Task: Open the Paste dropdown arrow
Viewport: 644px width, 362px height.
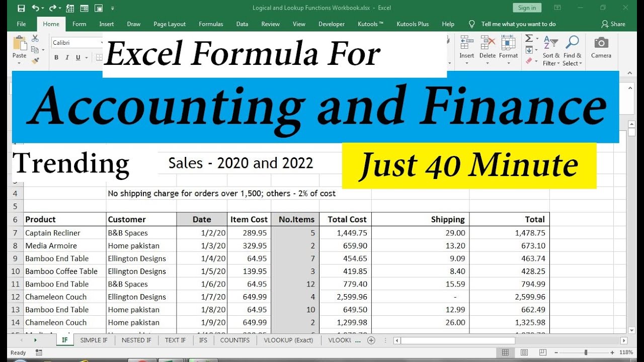Action: pyautogui.click(x=20, y=63)
